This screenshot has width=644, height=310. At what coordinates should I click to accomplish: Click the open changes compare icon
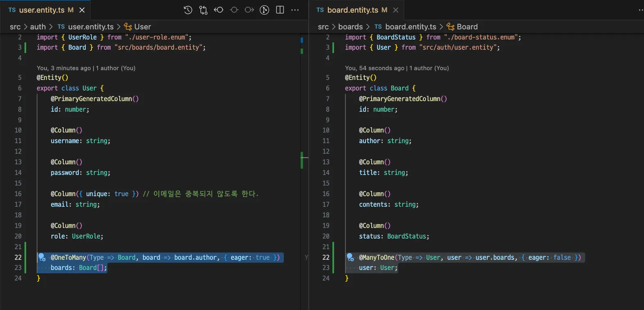[x=203, y=10]
